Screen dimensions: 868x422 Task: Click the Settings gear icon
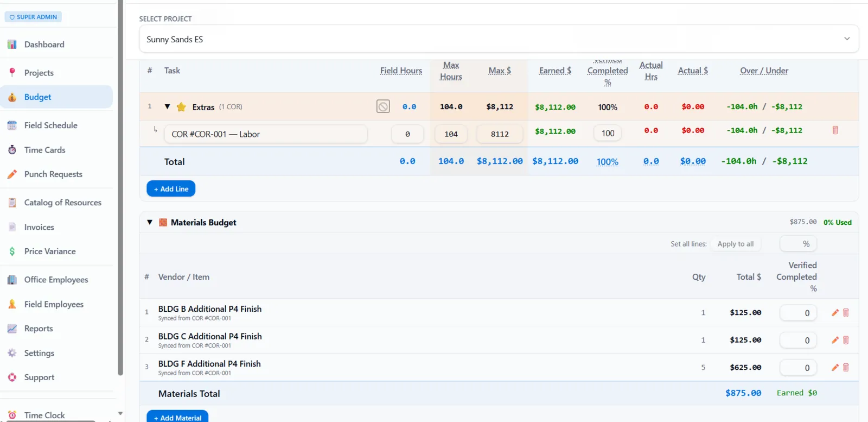point(12,353)
